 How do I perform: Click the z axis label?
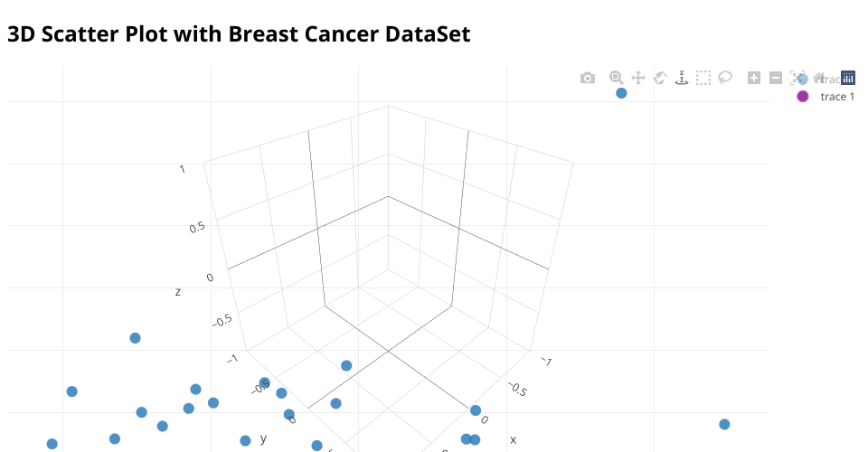point(178,292)
